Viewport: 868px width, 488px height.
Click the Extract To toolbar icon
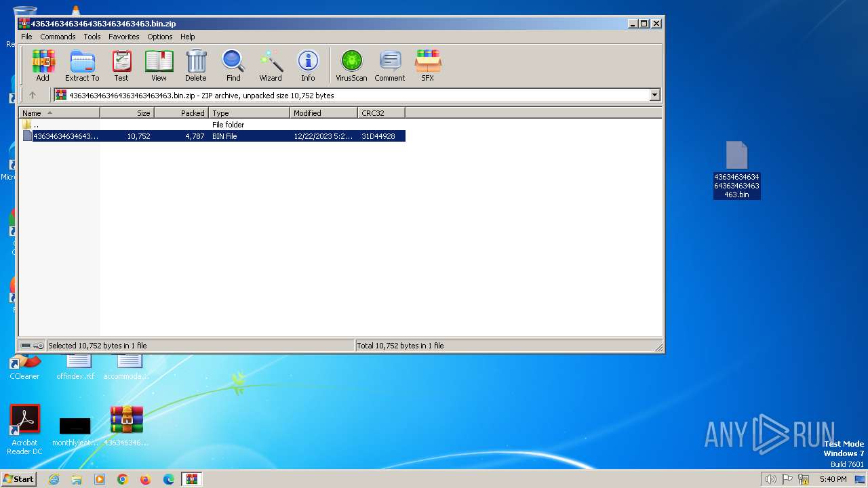point(82,66)
